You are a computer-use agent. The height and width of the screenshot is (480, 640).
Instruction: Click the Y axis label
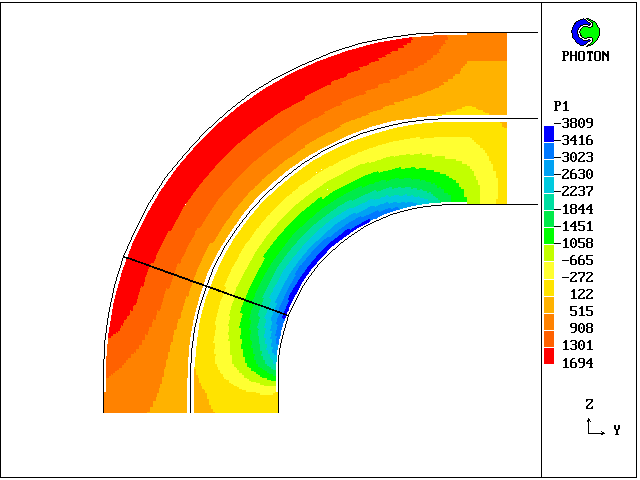617,430
